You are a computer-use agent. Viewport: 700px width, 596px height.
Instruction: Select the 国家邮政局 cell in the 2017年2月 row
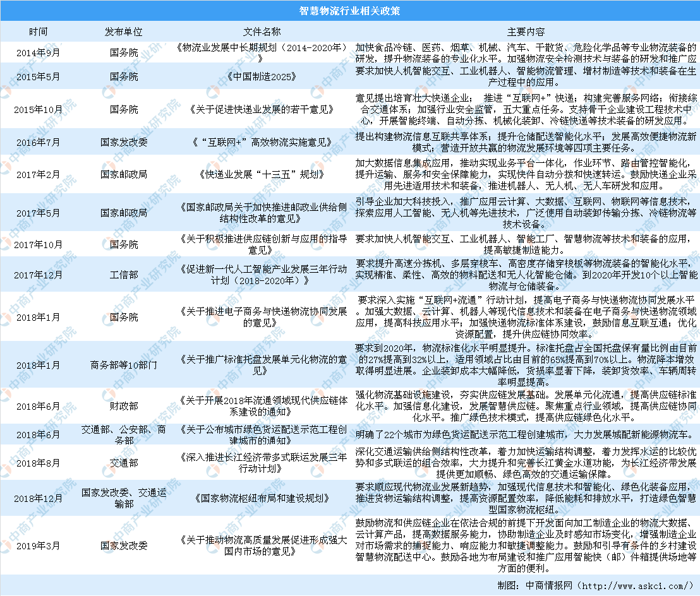(124, 174)
